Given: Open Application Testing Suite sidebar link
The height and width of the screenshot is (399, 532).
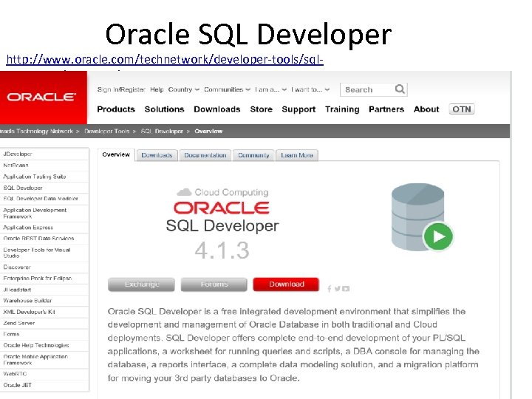Looking at the screenshot, I should tap(44, 177).
